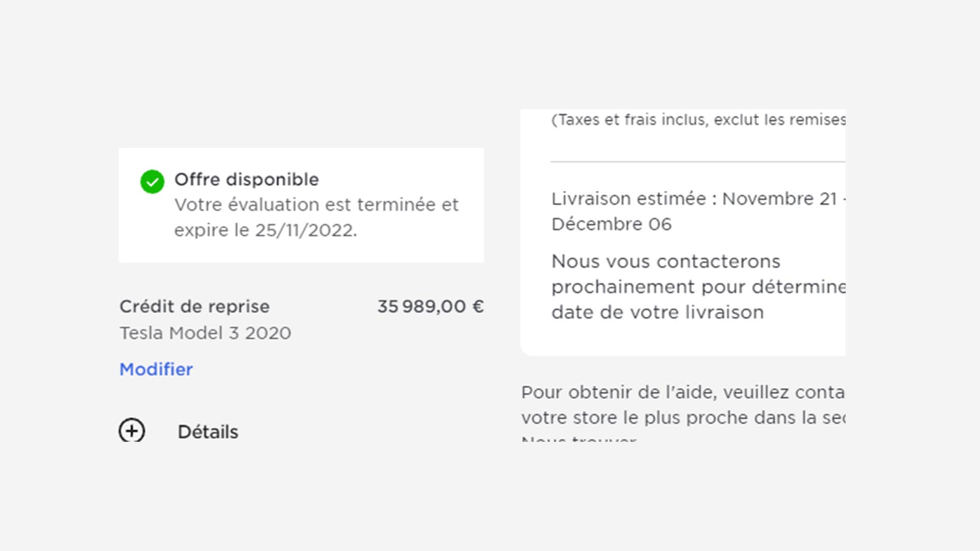
Task: Select the Offre disponible heading
Action: 247,179
